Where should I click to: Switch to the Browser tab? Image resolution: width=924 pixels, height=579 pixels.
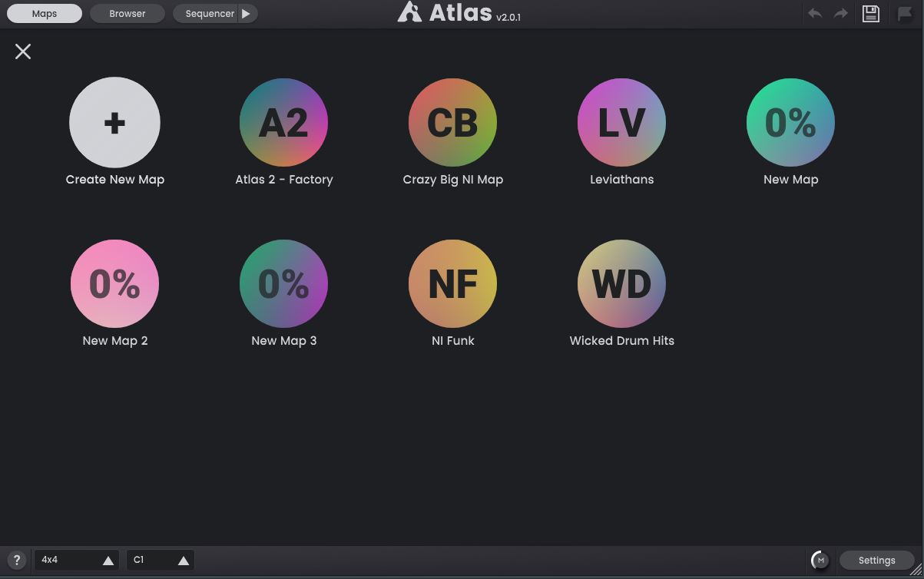[128, 13]
